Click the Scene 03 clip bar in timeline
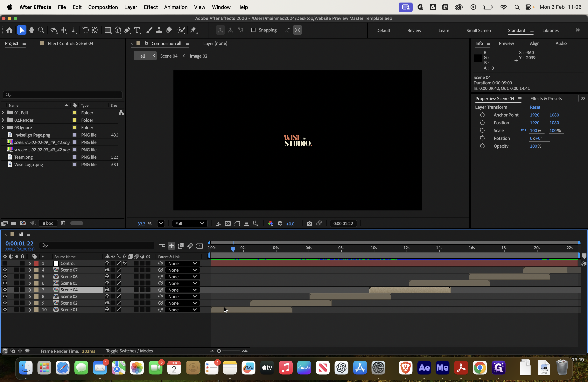This screenshot has width=588, height=382. 350,296
